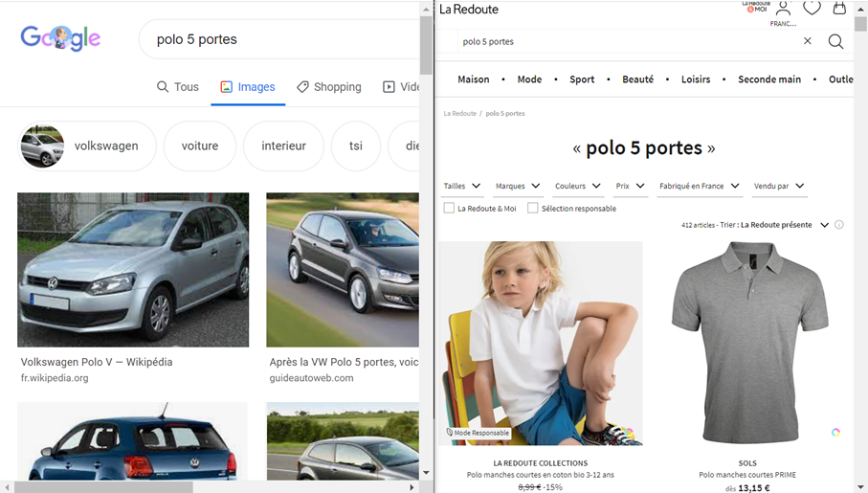Click the Volkswagen Polo V — Wikipédia title
The image size is (868, 493).
pyautogui.click(x=97, y=362)
